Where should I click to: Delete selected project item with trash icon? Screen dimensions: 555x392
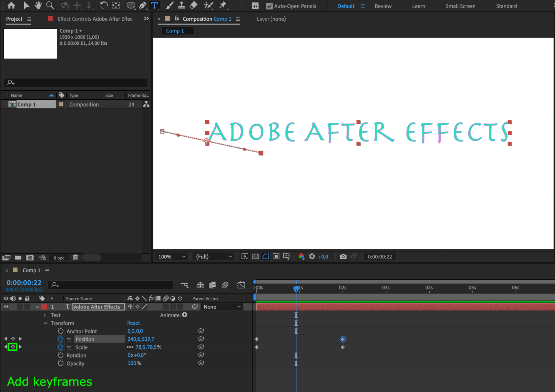(x=75, y=257)
